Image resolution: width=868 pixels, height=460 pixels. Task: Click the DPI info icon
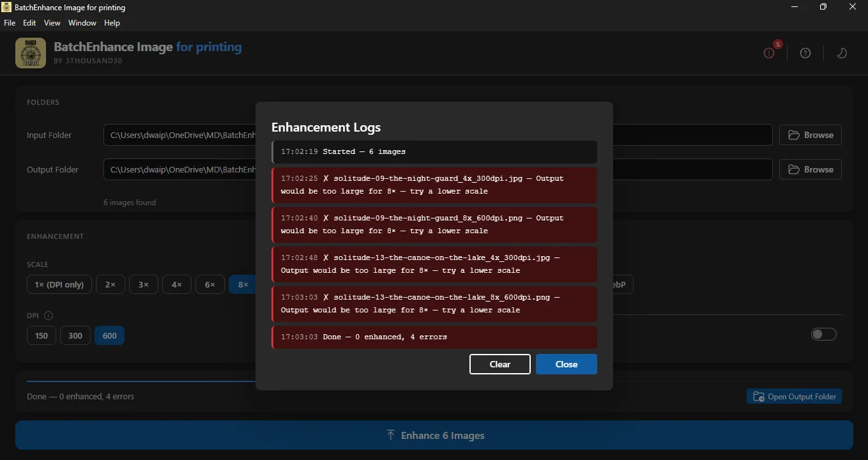click(x=49, y=316)
